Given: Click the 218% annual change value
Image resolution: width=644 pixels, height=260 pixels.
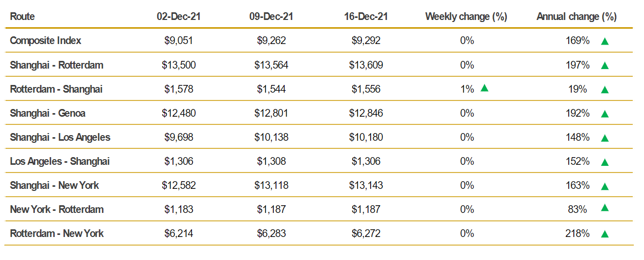Looking at the screenshot, I should click(x=577, y=233).
